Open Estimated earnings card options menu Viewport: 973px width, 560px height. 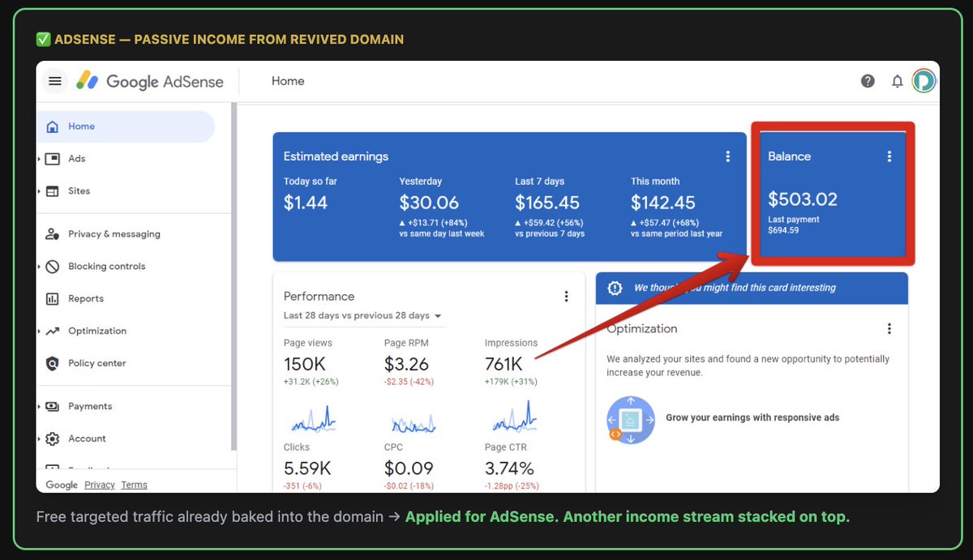727,156
